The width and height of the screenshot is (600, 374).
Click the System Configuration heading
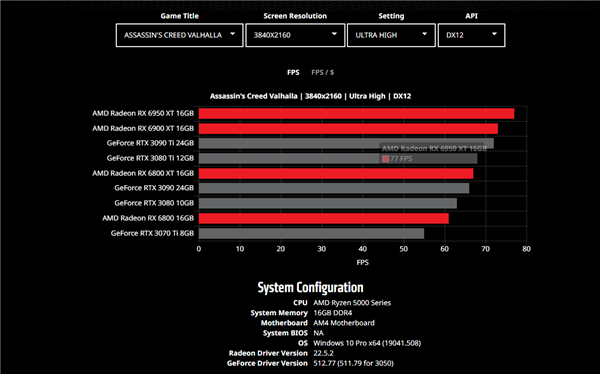tap(310, 287)
